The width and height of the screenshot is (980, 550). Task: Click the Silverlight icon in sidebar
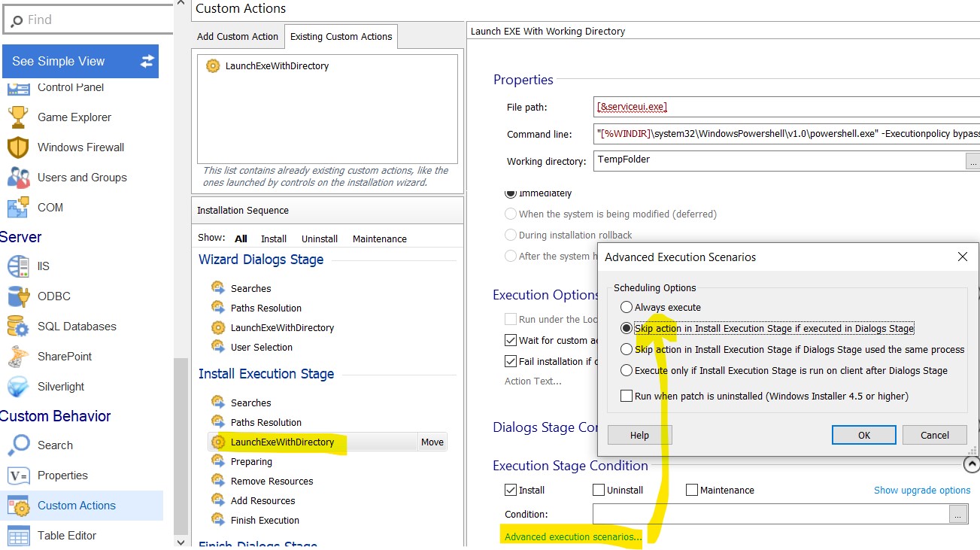click(x=18, y=387)
